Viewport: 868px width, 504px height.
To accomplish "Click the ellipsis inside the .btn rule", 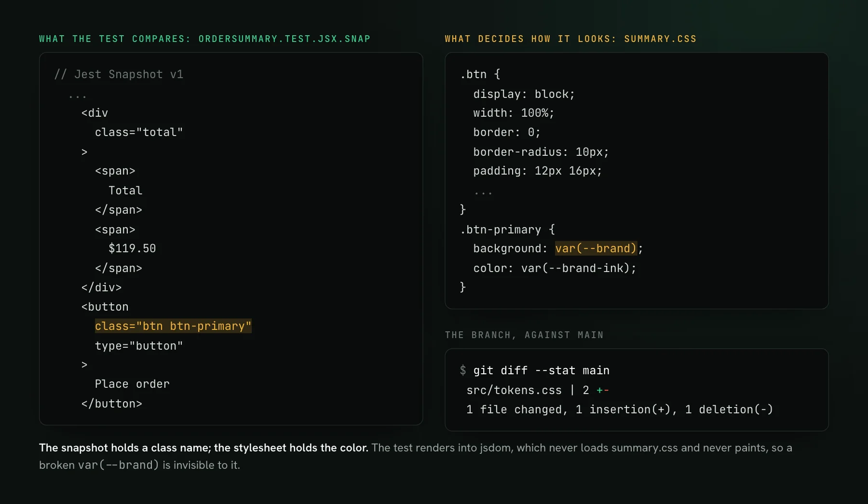I will coord(483,192).
